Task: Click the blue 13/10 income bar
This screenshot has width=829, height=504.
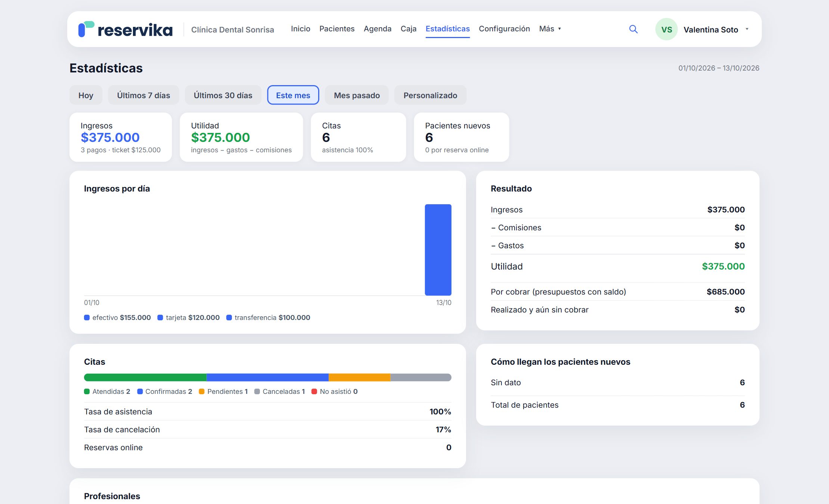Action: [438, 250]
